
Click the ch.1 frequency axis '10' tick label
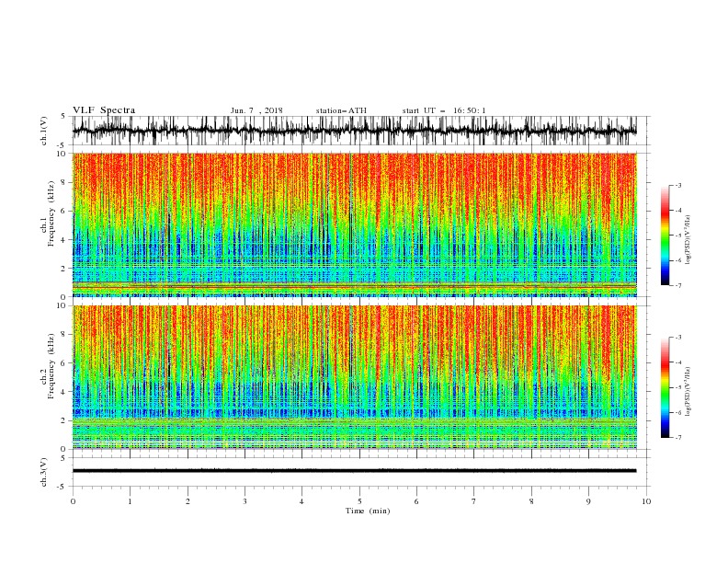[x=63, y=154]
